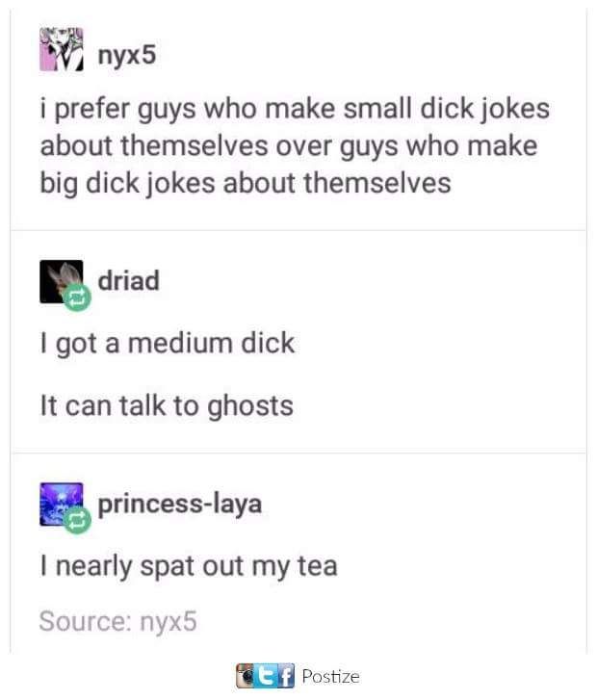Image resolution: width=597 pixels, height=700 pixels.
Task: Click the Twitter icon in footer
Action: click(x=266, y=676)
